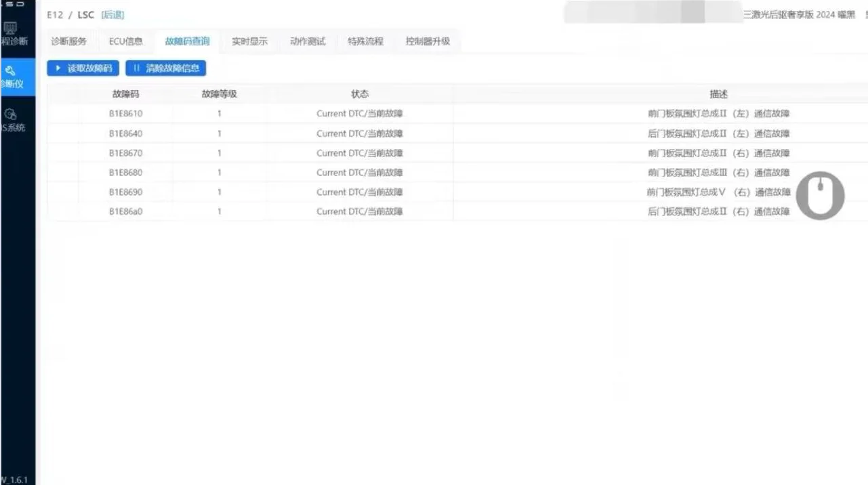Screen dimensions: 868x485
Task: Click the [后退] back link
Action: [x=112, y=15]
